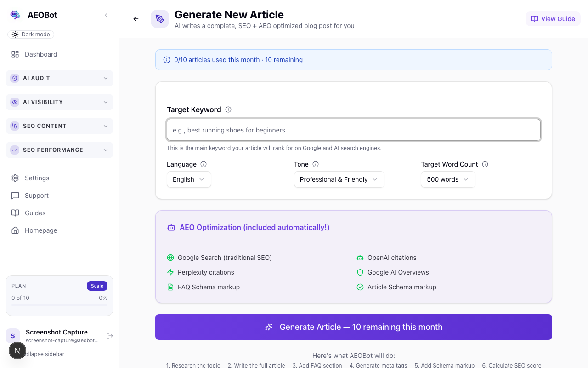Click the '0 of 10' plan usage text
The width and height of the screenshot is (588, 368).
point(20,298)
